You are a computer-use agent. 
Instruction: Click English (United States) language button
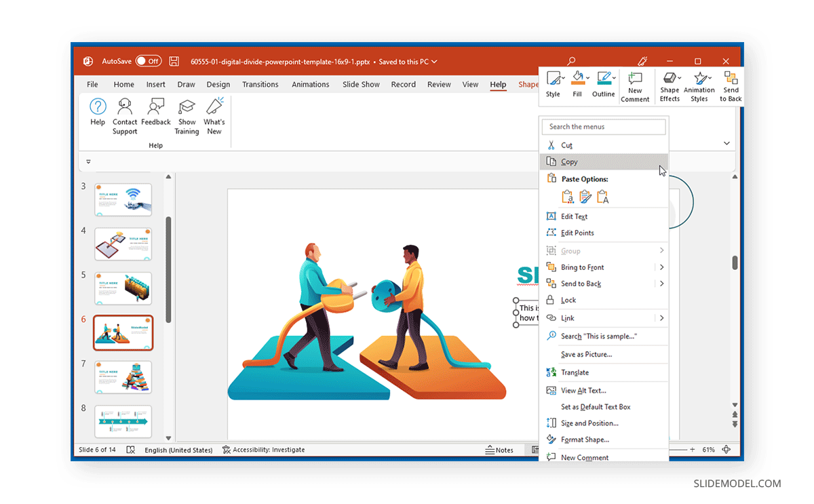coord(178,449)
